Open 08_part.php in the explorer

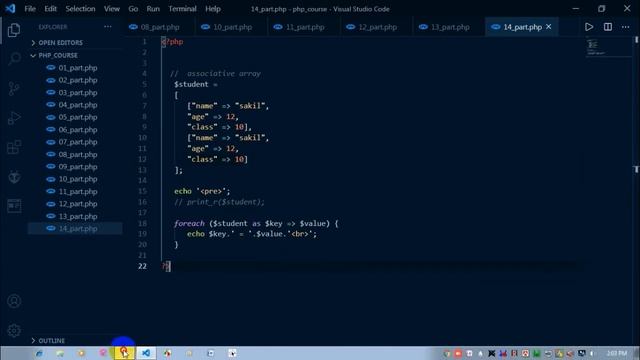tap(78, 154)
